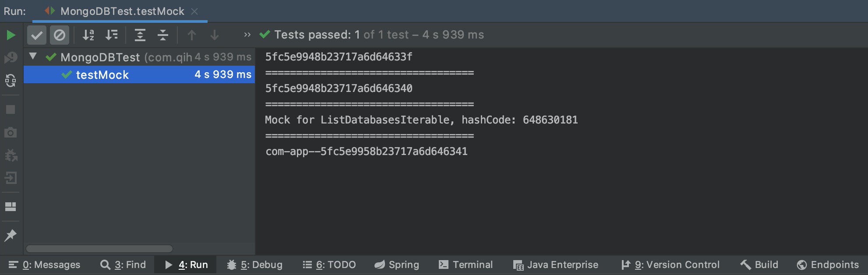Click the test tree horizontal scrollbar
The width and height of the screenshot is (868, 275).
point(99,249)
